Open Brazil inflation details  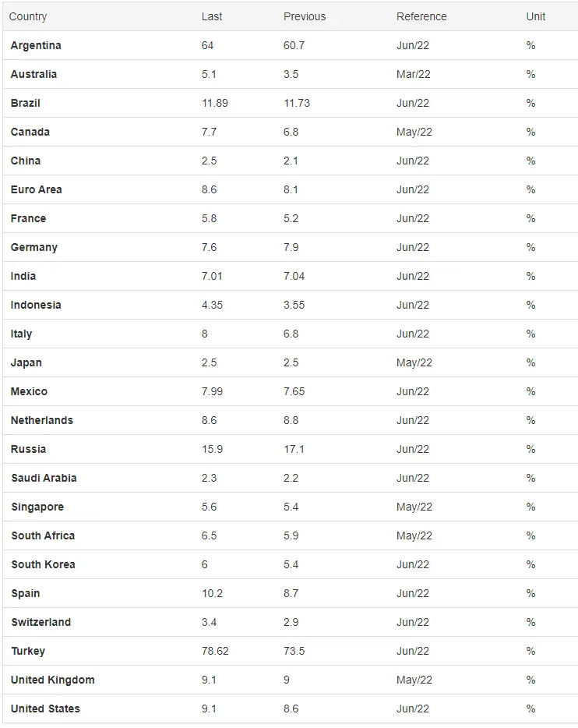click(x=26, y=103)
